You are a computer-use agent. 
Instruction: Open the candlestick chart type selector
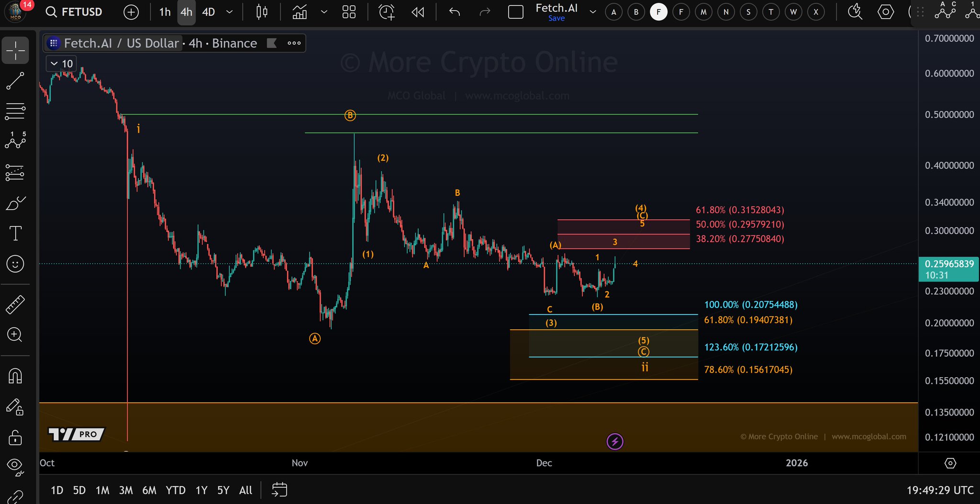point(262,12)
